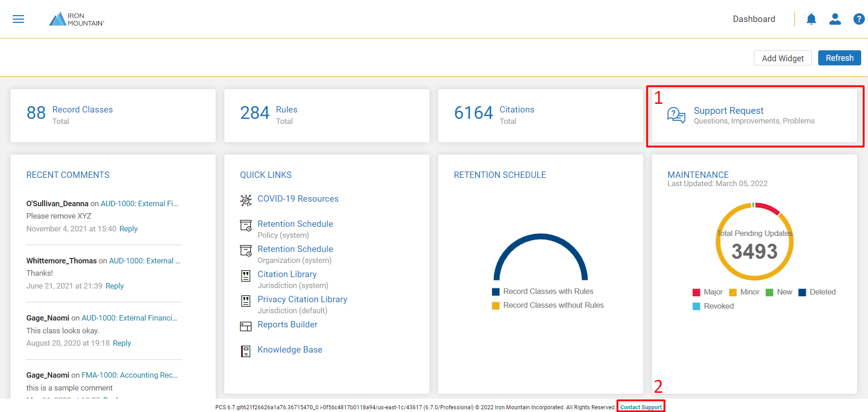Screen dimensions: 868x412
Task: Open Privacy Citation Library link
Action: [302, 300]
